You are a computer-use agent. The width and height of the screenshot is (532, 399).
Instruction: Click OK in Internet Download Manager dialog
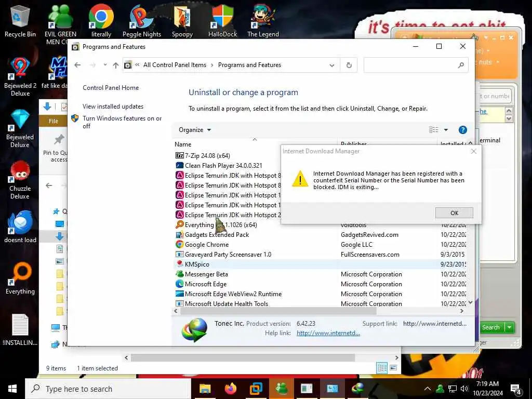point(454,212)
